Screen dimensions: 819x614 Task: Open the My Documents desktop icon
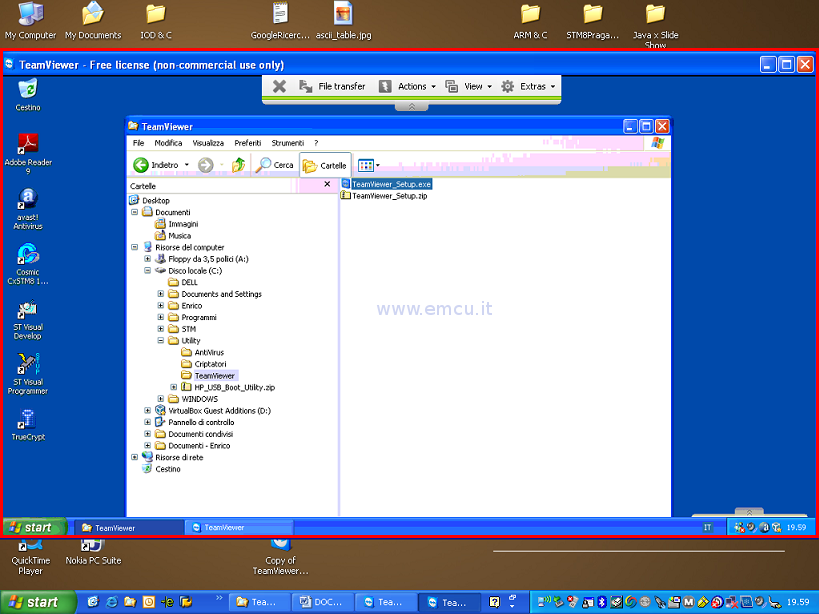[x=93, y=21]
